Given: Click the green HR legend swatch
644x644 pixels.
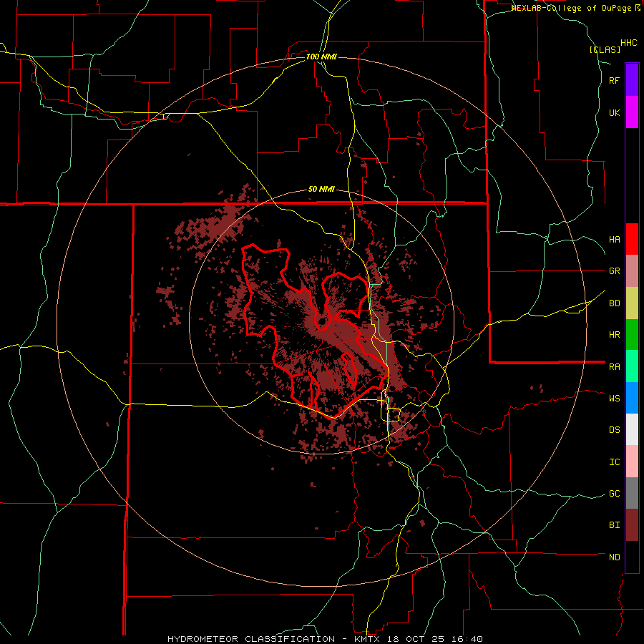Looking at the screenshot, I should (632, 334).
